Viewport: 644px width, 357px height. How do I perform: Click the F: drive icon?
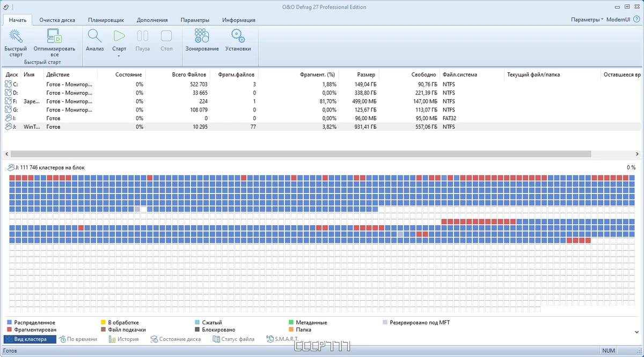coord(8,101)
